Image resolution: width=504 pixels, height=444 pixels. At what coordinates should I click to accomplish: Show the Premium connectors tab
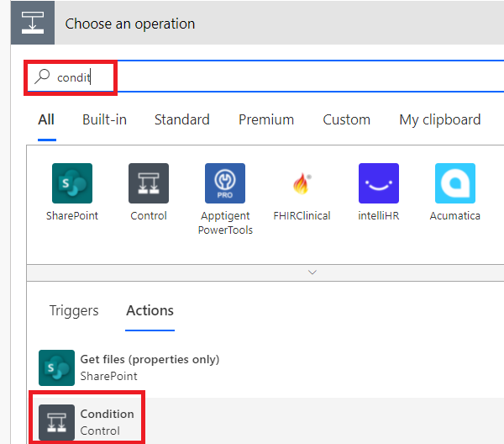click(266, 119)
